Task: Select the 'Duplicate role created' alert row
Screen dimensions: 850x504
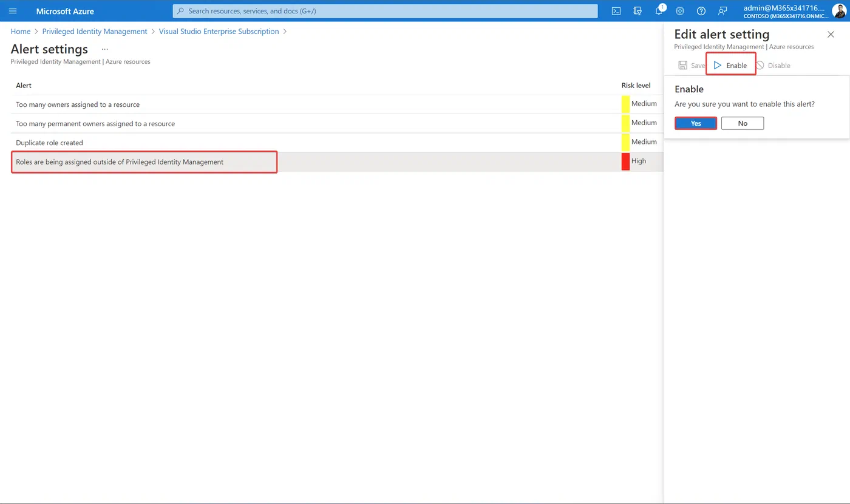Action: (337, 143)
